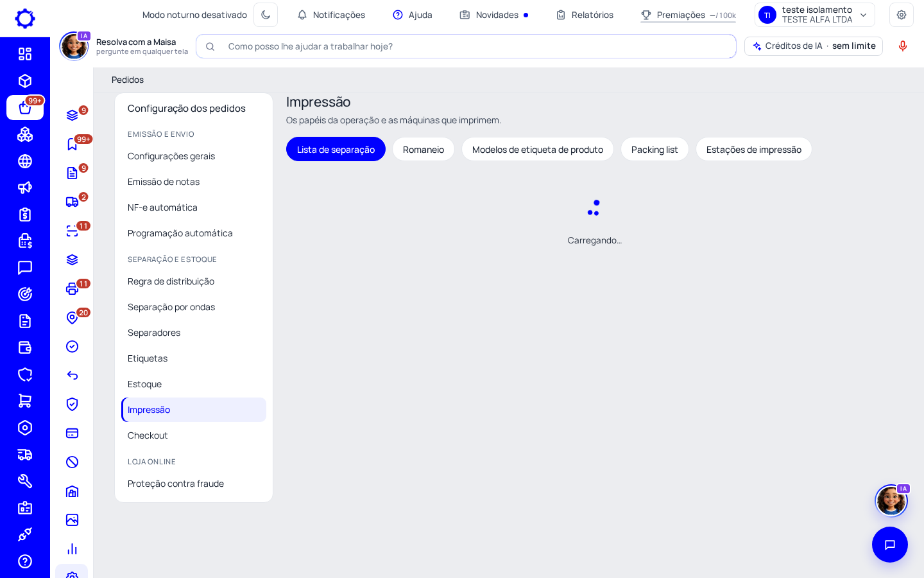Open the printer icon with badge 11
The image size is (924, 578).
pos(73,288)
